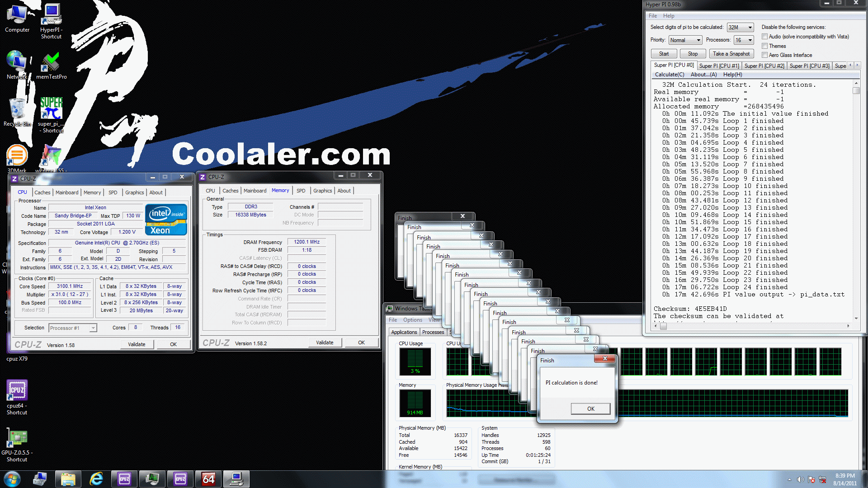
Task: Launch the GPU-Z 0.5.5 Shortcut icon
Action: pos(17,445)
